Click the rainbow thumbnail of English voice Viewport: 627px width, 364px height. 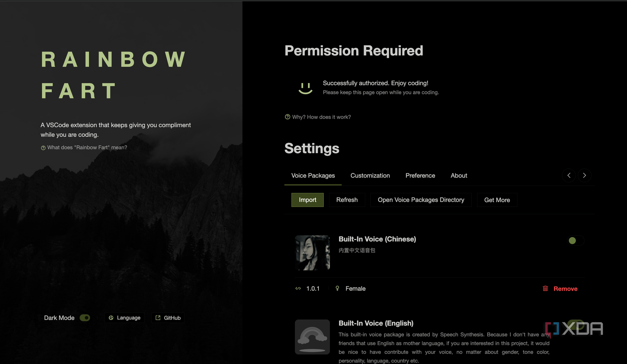[312, 337]
